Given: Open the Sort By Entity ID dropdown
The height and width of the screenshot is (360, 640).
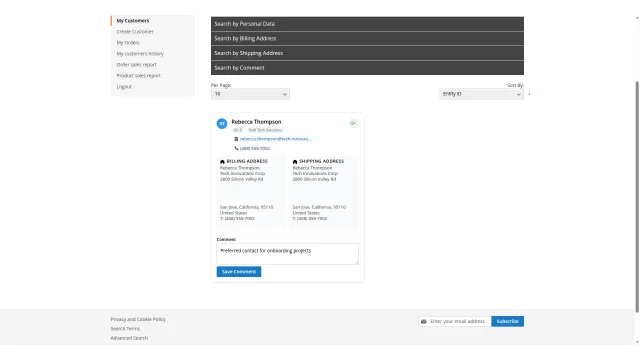Looking at the screenshot, I should tap(482, 94).
